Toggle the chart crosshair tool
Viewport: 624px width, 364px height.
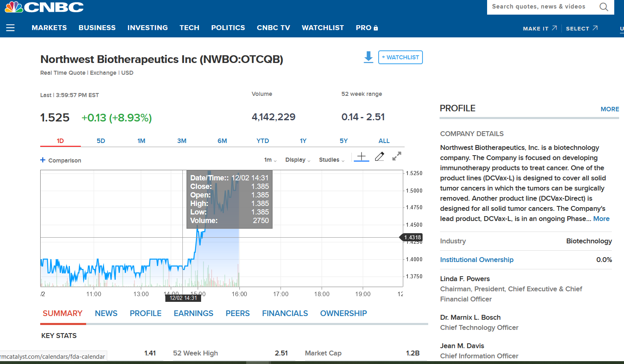pyautogui.click(x=361, y=156)
